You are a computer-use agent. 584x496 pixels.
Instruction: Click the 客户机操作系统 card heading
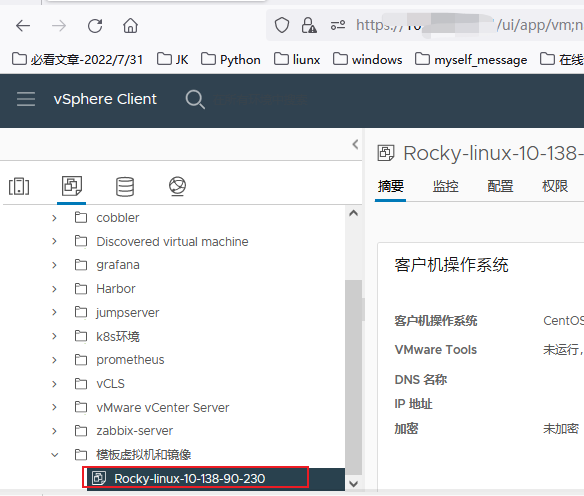(451, 265)
